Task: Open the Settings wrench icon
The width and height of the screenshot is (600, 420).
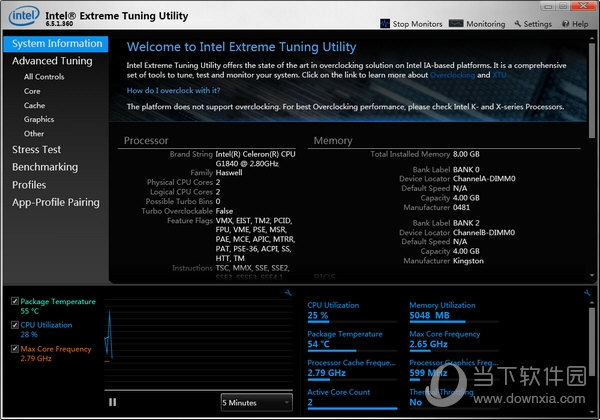Action: [518, 24]
